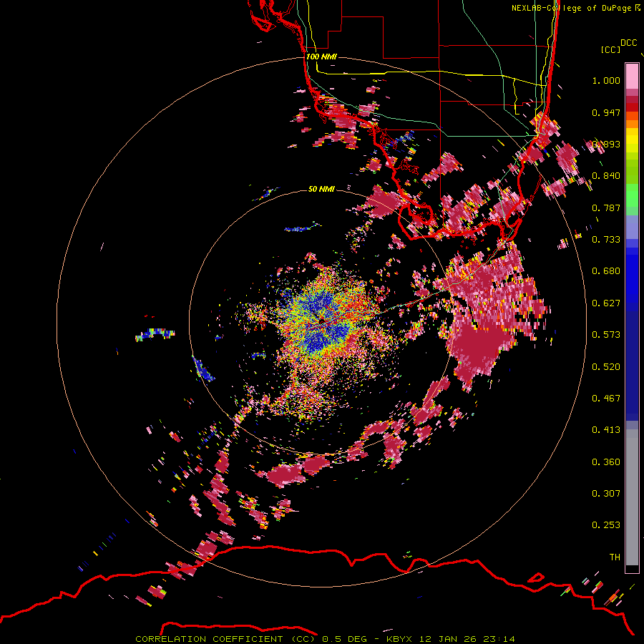Click the TH label on the legend

615,557
